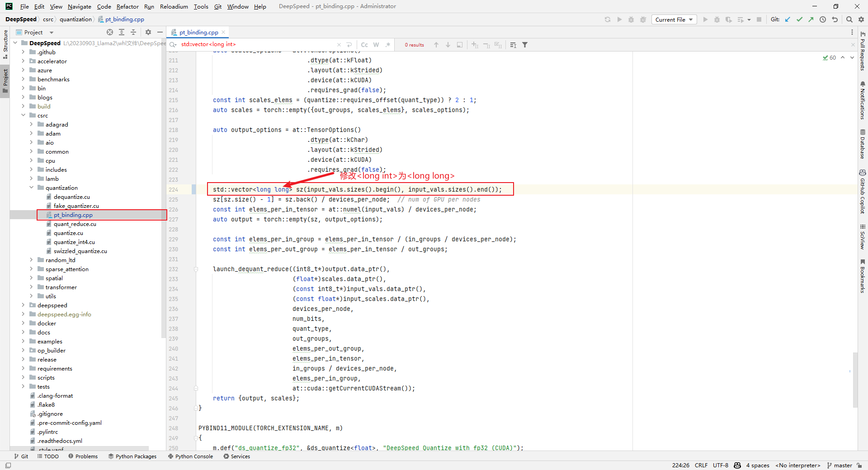Expand the deepspeed folder in tree
Viewport: 868px width, 470px height.
tap(23, 305)
